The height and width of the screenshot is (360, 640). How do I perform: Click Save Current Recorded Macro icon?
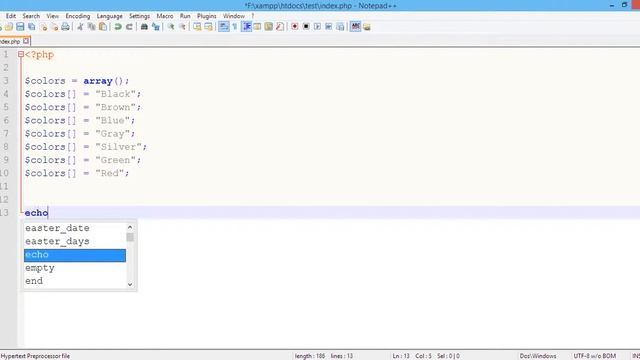tap(340, 27)
